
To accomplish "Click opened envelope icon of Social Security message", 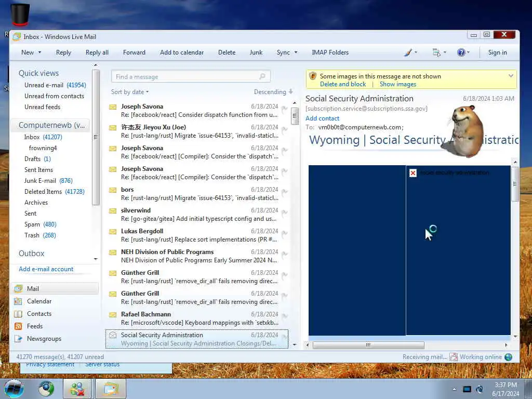I will tap(113, 335).
